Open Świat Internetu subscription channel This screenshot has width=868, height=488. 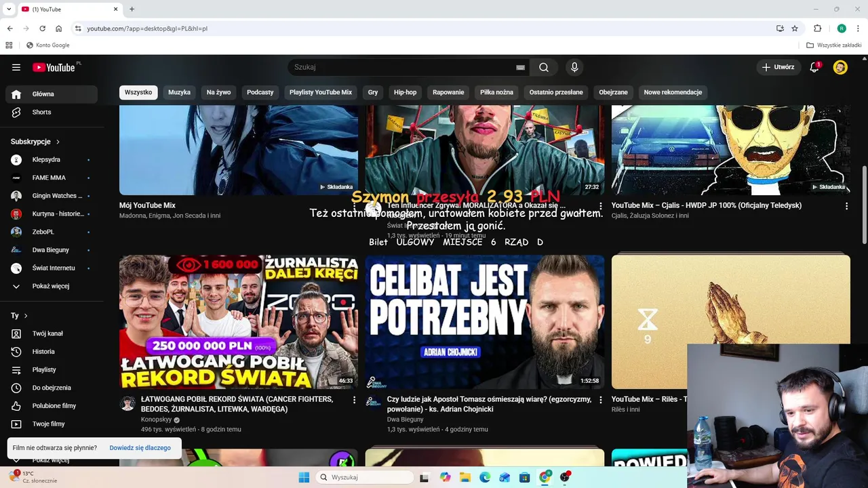pos(52,268)
